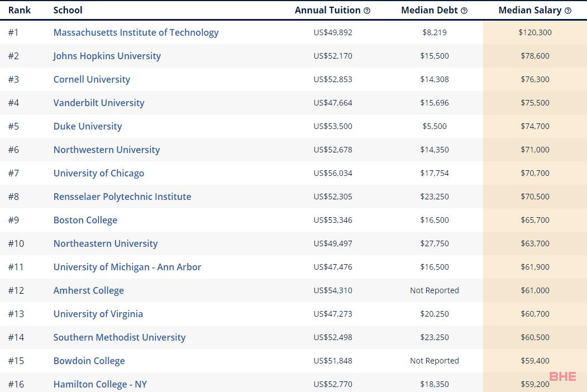Image resolution: width=587 pixels, height=392 pixels.
Task: Click the Median Salary column header
Action: (x=529, y=11)
